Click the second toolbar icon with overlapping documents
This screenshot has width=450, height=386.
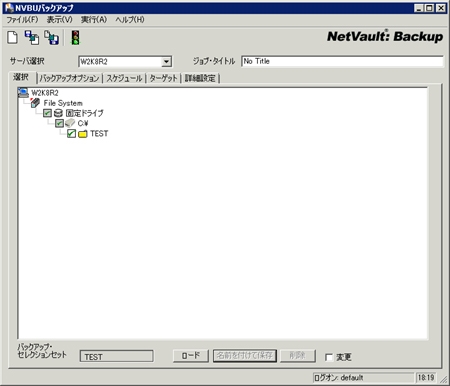(x=32, y=37)
